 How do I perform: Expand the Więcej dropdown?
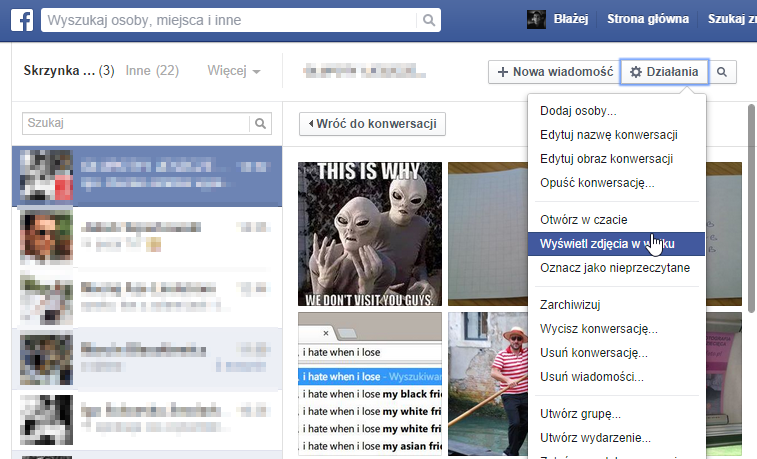[x=234, y=71]
